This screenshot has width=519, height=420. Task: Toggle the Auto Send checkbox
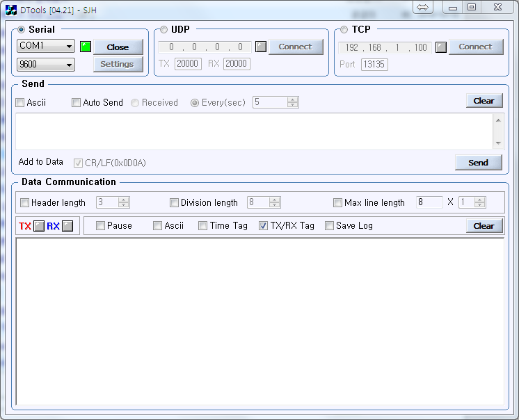pyautogui.click(x=77, y=103)
